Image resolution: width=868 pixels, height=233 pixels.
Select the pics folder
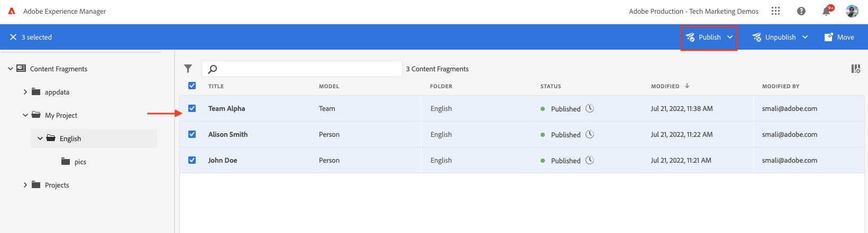pos(80,162)
